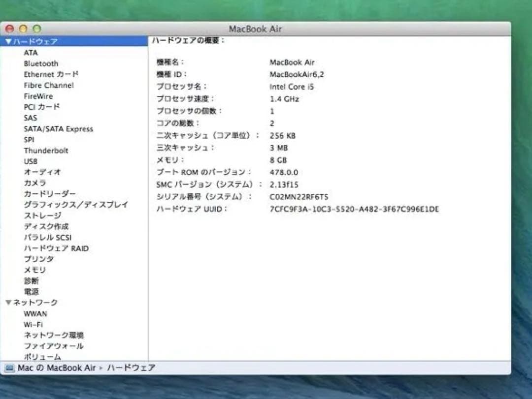Click the computer icon in the breadcrumb bar
The image size is (532, 399).
(9, 368)
